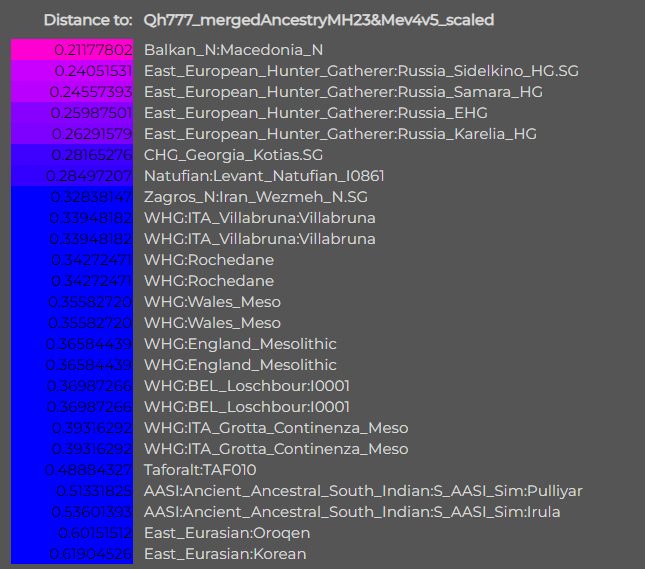Image resolution: width=645 pixels, height=569 pixels.
Task: Click the distance value 0.28497207
Action: point(89,176)
